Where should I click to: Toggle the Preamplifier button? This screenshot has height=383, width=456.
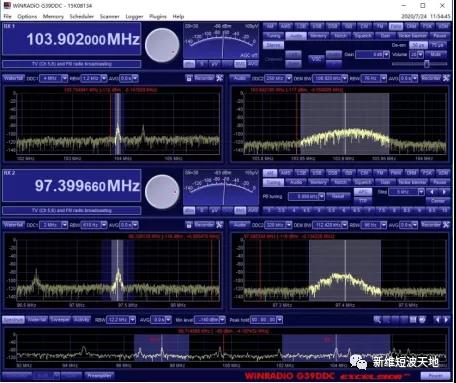[99, 376]
